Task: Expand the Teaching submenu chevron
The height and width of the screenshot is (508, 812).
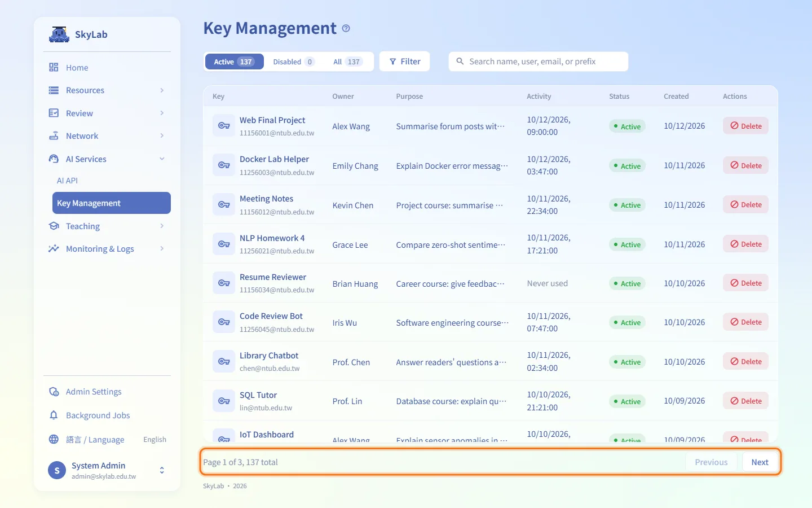Action: click(162, 226)
